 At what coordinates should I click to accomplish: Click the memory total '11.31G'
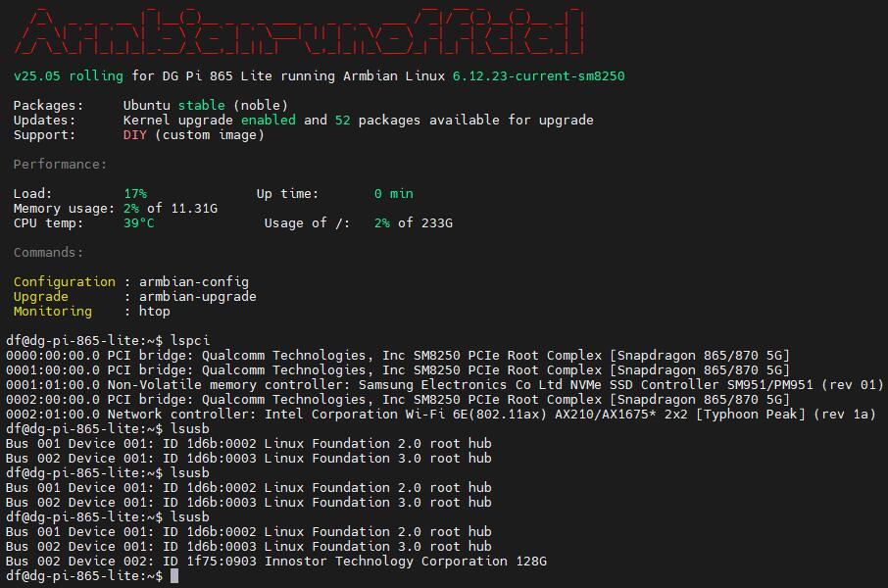(194, 209)
